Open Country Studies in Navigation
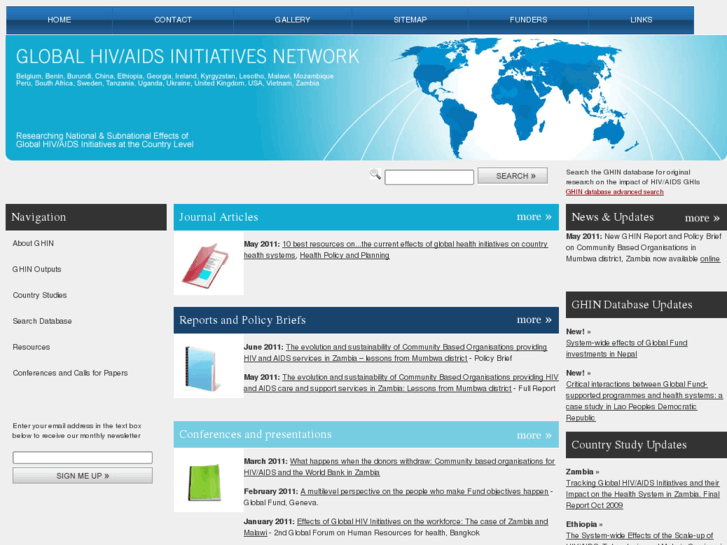The height and width of the screenshot is (545, 727). click(40, 295)
